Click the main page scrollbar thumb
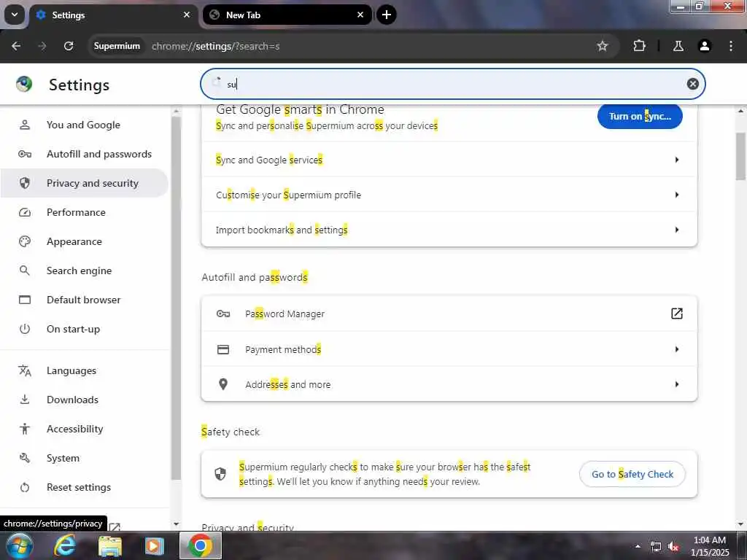This screenshot has width=747, height=560. click(x=740, y=156)
